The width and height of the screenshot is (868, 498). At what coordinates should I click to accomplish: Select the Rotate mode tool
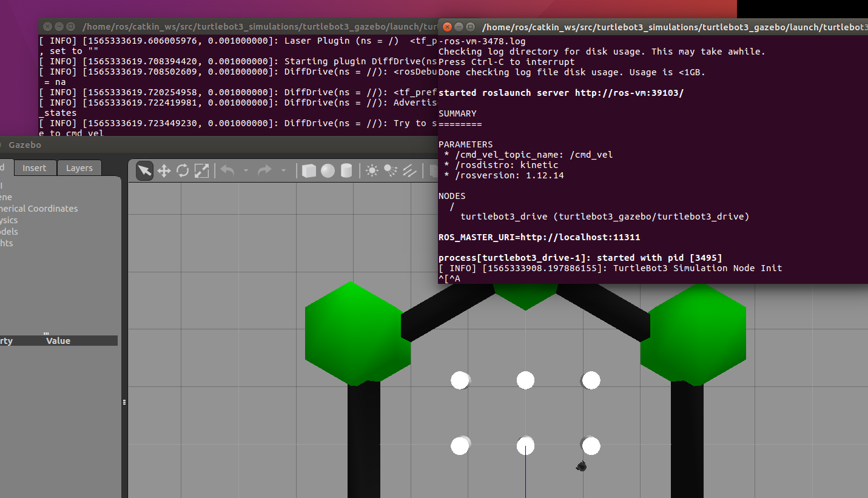[x=183, y=170]
